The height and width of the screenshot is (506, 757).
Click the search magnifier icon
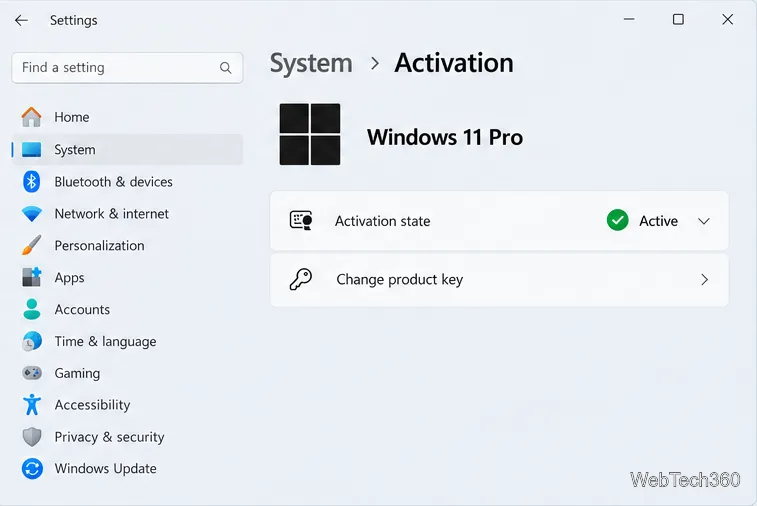coord(225,68)
